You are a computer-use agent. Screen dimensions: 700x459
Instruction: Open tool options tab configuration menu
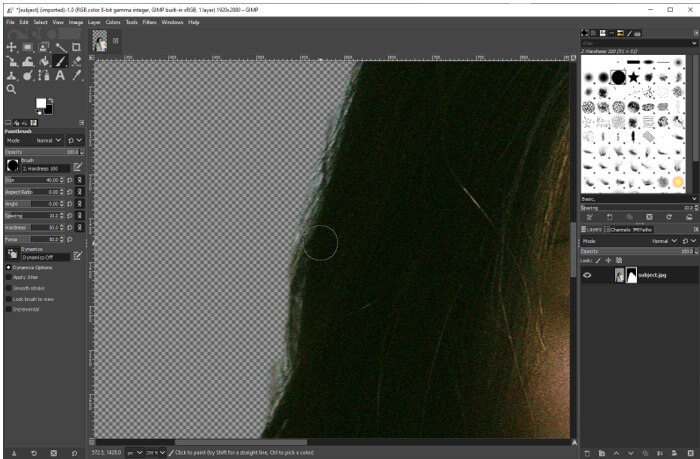click(x=81, y=123)
